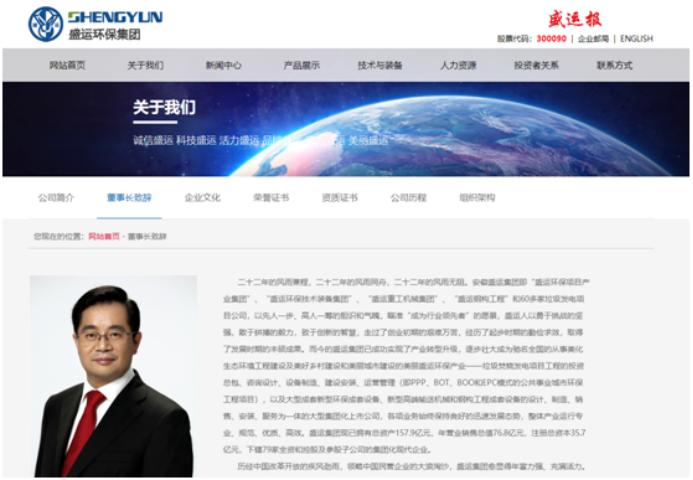Viewport: 693px width, 480px height.
Task: Open 技术与装备 navigation item
Action: pos(380,65)
